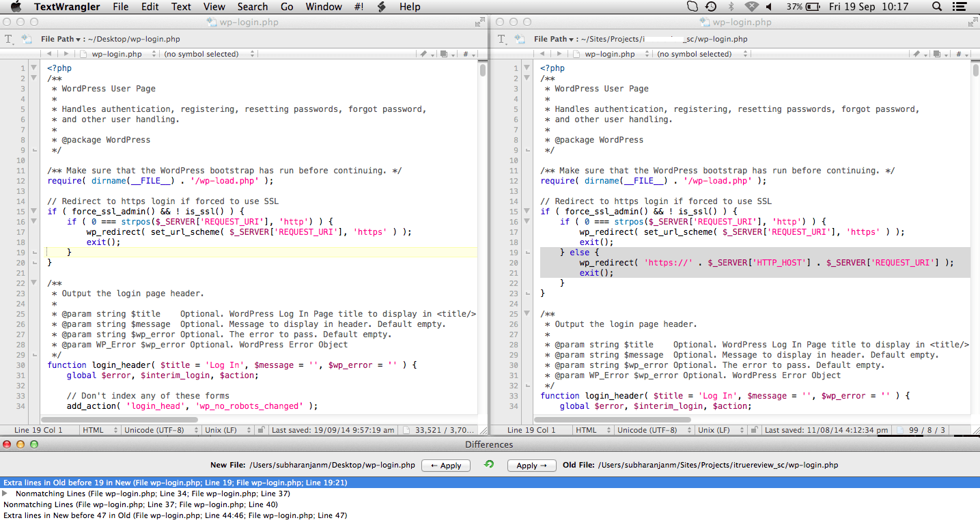This screenshot has width=980, height=529.
Task: Select 'Extra lines in Old before 19' difference
Action: [490, 483]
